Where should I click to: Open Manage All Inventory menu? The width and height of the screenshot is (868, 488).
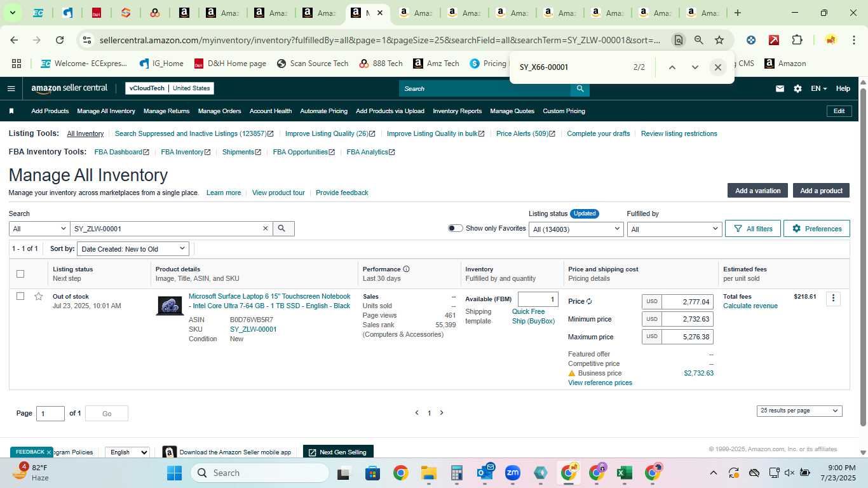[x=106, y=111]
